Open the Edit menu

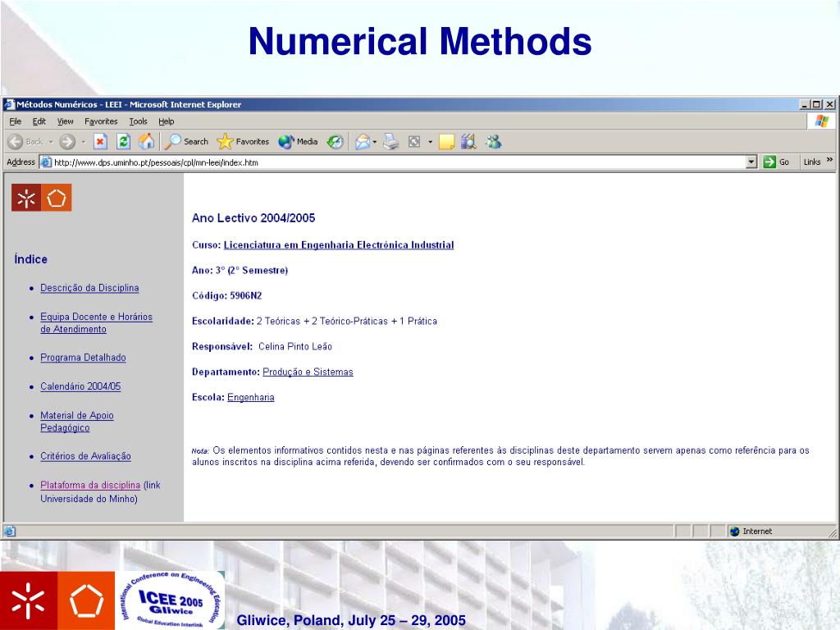point(39,121)
